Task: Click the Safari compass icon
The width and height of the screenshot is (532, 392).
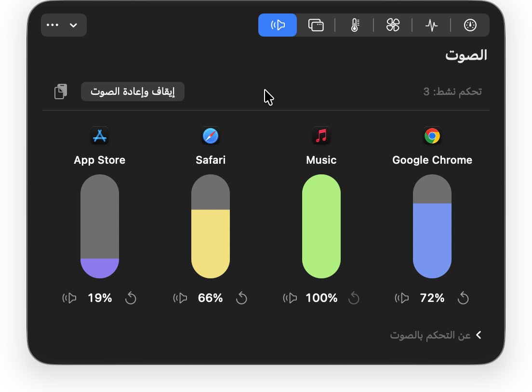Action: click(211, 136)
